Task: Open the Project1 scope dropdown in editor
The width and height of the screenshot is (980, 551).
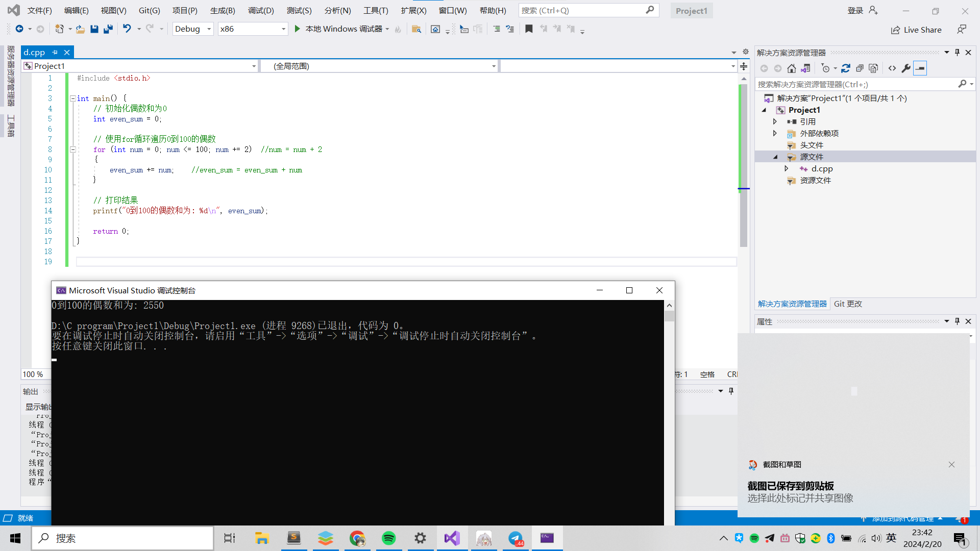Action: [x=139, y=66]
